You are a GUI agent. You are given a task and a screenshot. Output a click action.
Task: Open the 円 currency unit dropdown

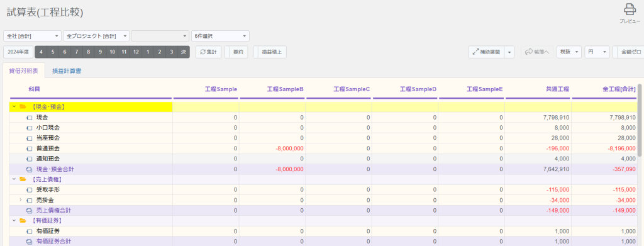coord(597,52)
